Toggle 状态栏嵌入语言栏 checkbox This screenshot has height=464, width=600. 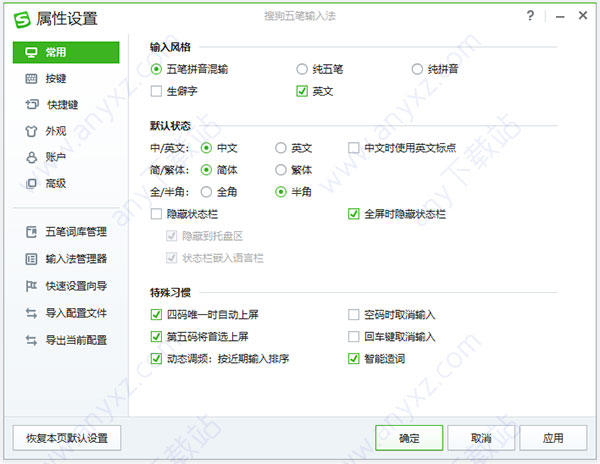tap(171, 258)
